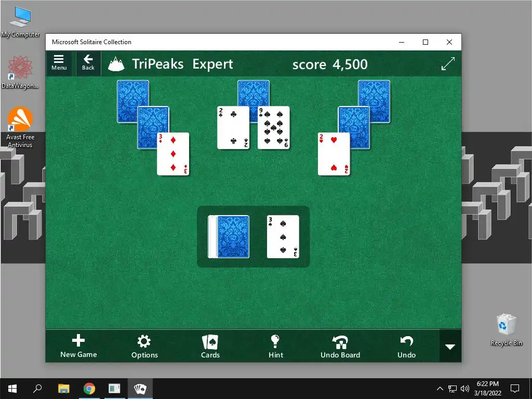The image size is (532, 399).
Task: Start a New Game
Action: point(78,346)
